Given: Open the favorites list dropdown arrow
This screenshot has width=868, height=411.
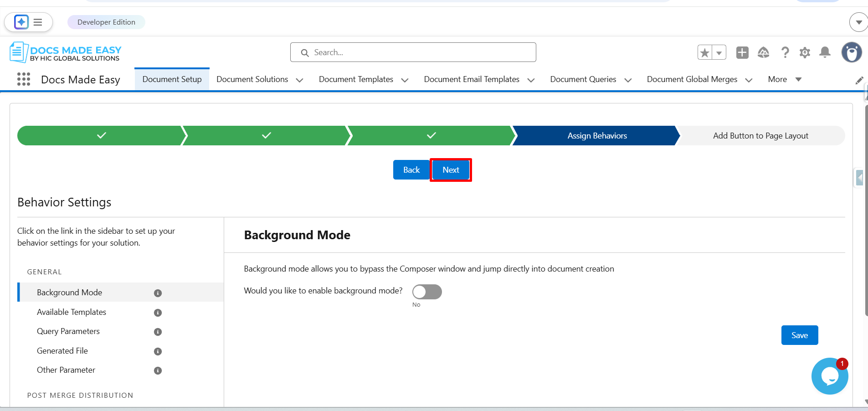Looking at the screenshot, I should coord(719,53).
